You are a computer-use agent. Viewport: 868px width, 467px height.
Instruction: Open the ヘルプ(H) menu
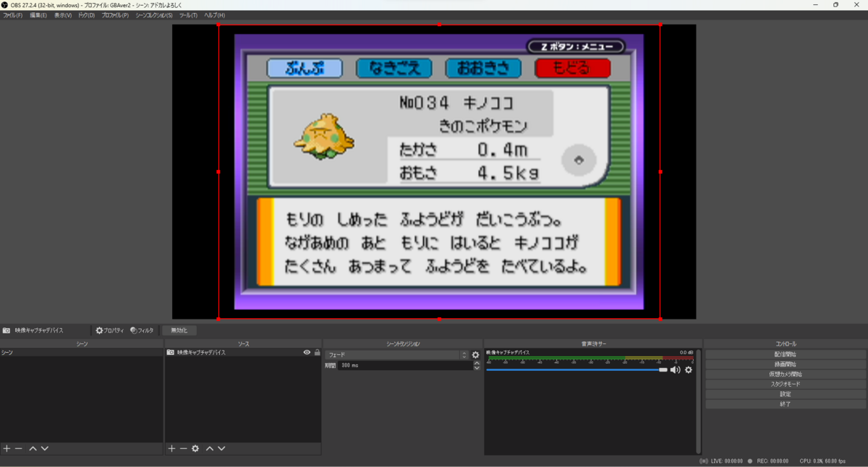(x=214, y=15)
